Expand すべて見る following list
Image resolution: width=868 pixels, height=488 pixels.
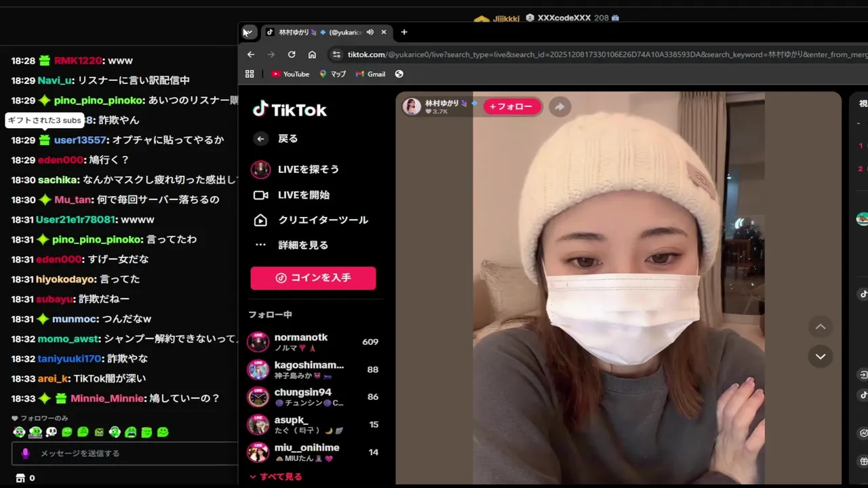click(275, 476)
